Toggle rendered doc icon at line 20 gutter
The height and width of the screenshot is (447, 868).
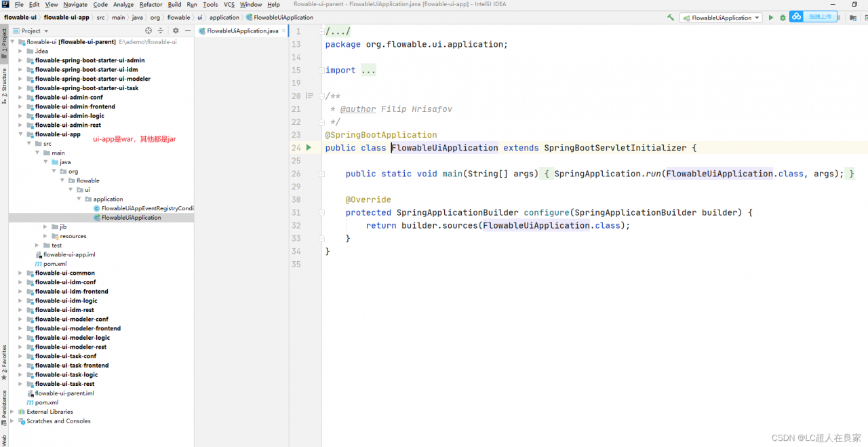coord(310,96)
